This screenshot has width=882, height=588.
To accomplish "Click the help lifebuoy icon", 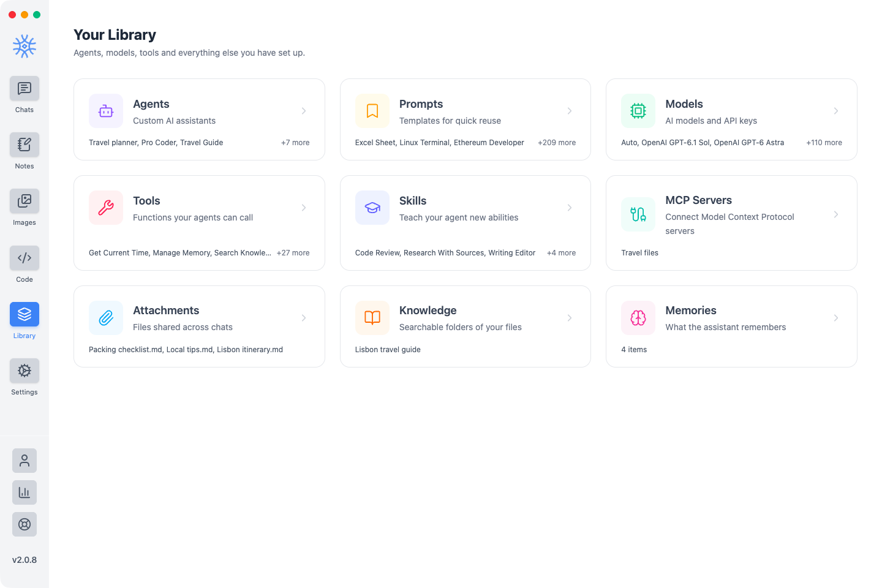I will click(24, 524).
